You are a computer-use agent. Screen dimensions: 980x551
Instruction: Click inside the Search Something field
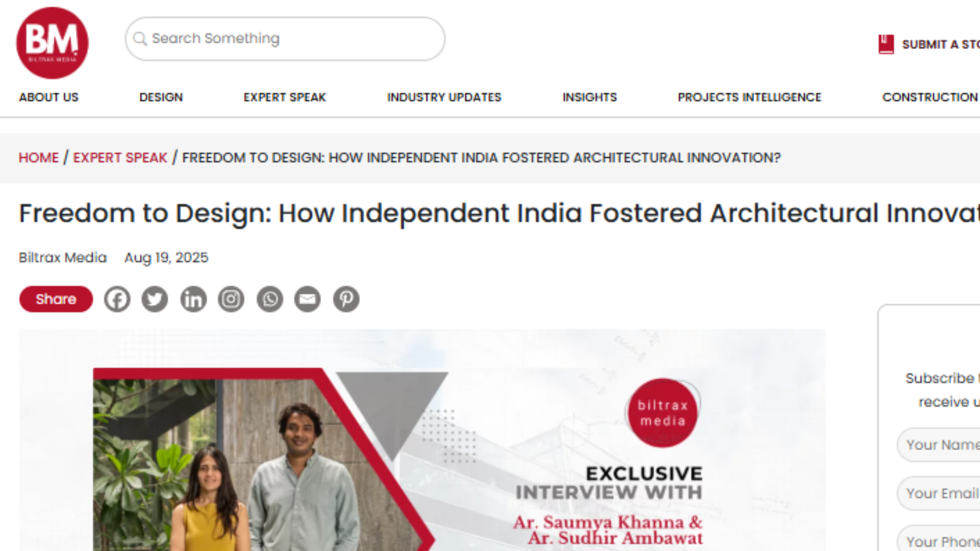(285, 39)
